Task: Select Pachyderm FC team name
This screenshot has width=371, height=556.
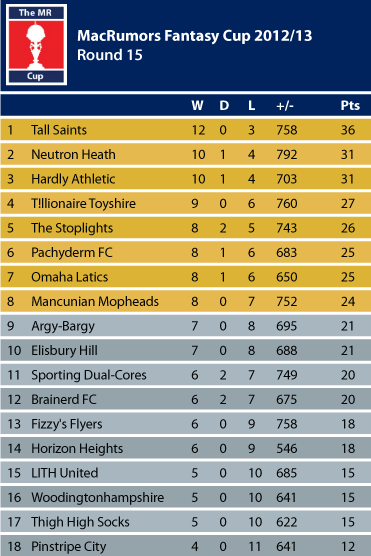Action: (x=72, y=252)
